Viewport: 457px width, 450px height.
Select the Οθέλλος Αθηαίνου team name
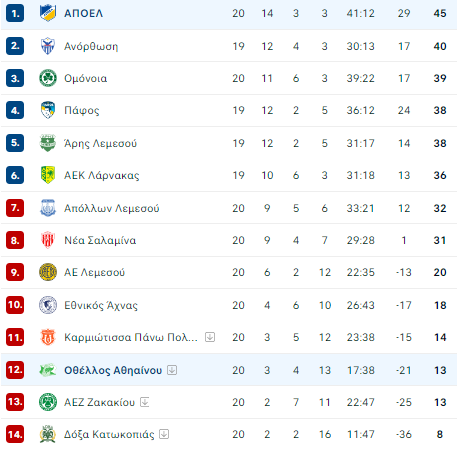(113, 370)
